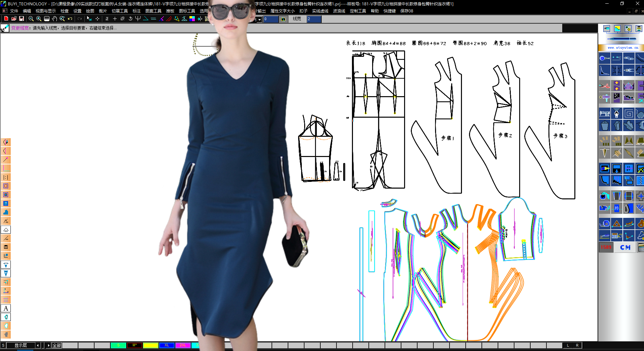Select the green S size swatch
Image resolution: width=644 pixels, height=351 pixels.
118,345
